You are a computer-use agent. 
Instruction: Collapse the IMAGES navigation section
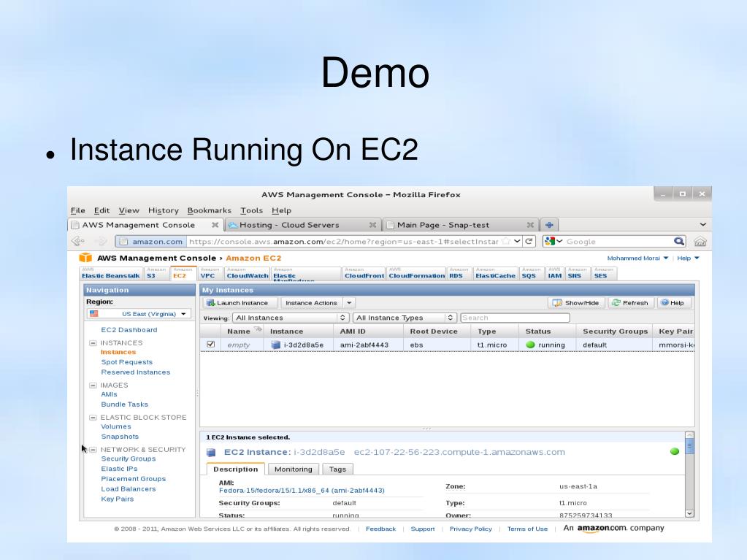(x=93, y=386)
